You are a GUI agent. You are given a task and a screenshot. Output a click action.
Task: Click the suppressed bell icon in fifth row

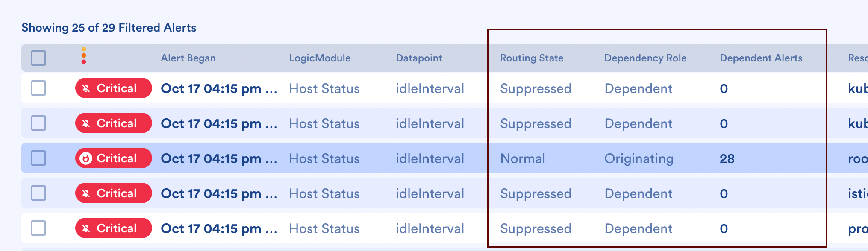[x=86, y=228]
